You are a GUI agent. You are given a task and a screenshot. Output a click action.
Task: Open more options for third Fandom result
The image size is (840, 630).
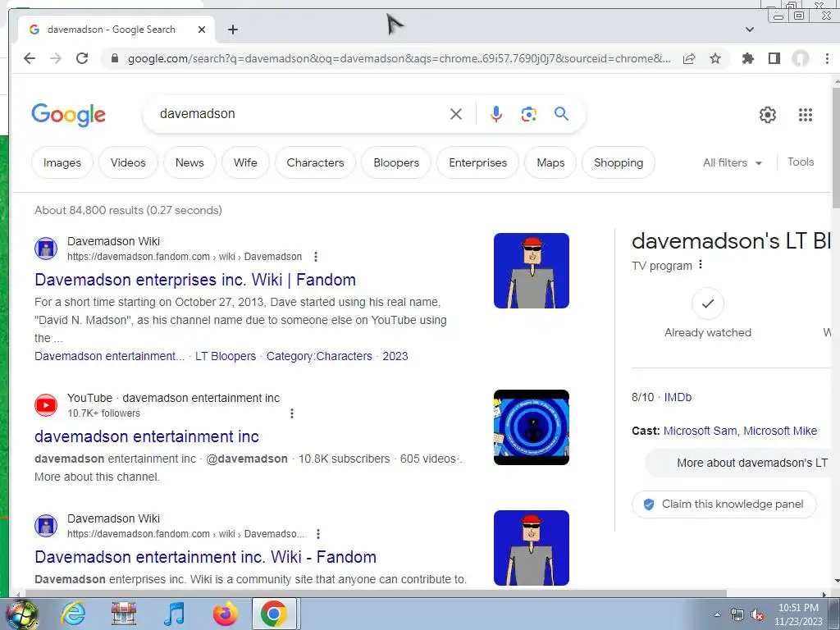[x=318, y=533]
